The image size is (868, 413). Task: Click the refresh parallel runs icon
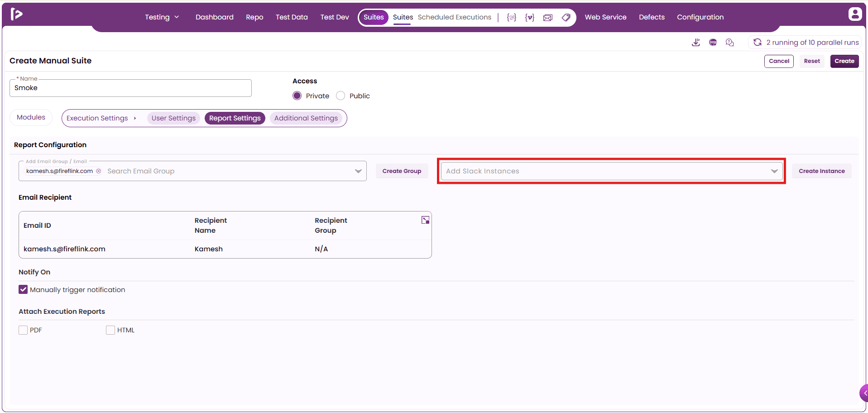click(x=757, y=42)
